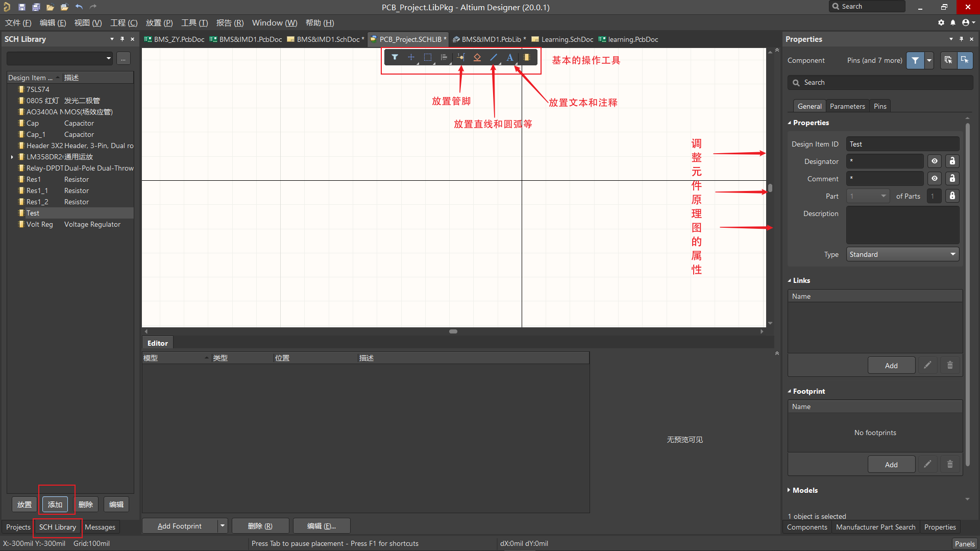The image size is (980, 551).
Task: Click the horizontal scrollbar thumb of the editor
Action: tap(453, 331)
